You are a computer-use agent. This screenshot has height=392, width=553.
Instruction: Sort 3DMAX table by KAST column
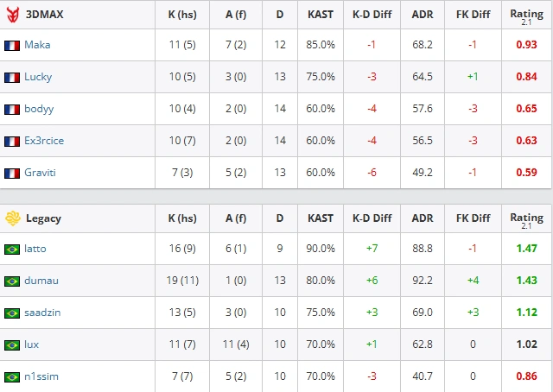tap(321, 15)
